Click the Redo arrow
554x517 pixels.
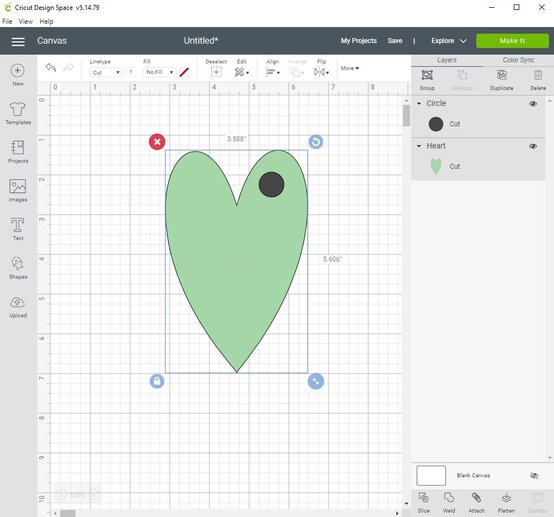[68, 67]
